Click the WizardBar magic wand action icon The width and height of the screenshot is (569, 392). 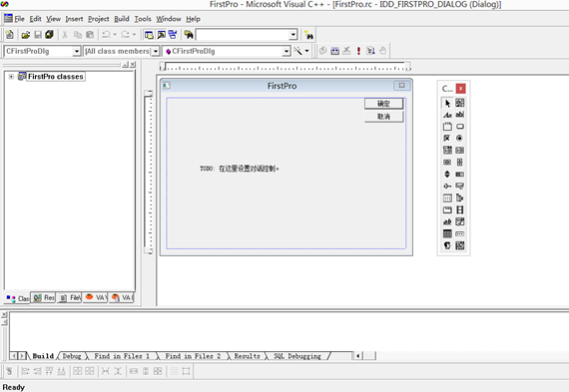coord(297,51)
